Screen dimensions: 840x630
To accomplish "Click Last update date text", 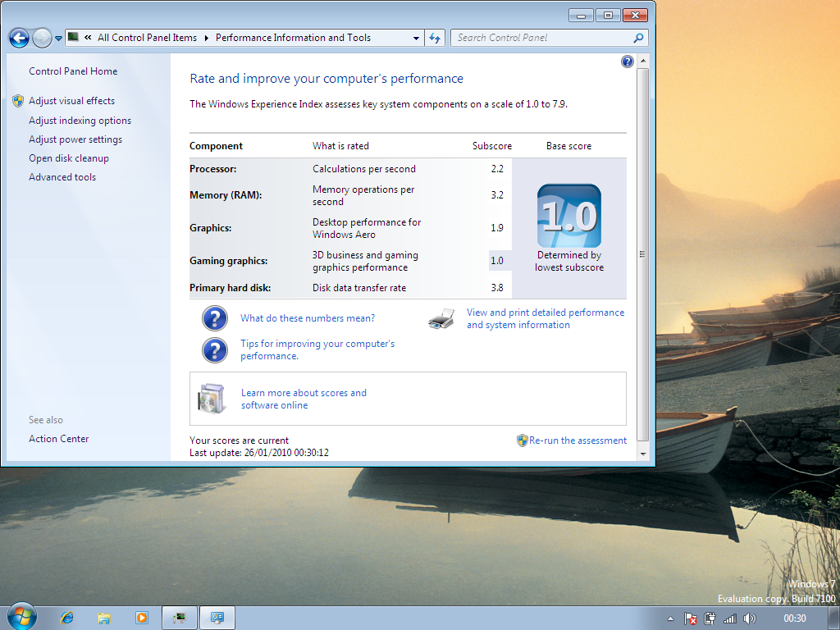I will point(259,453).
